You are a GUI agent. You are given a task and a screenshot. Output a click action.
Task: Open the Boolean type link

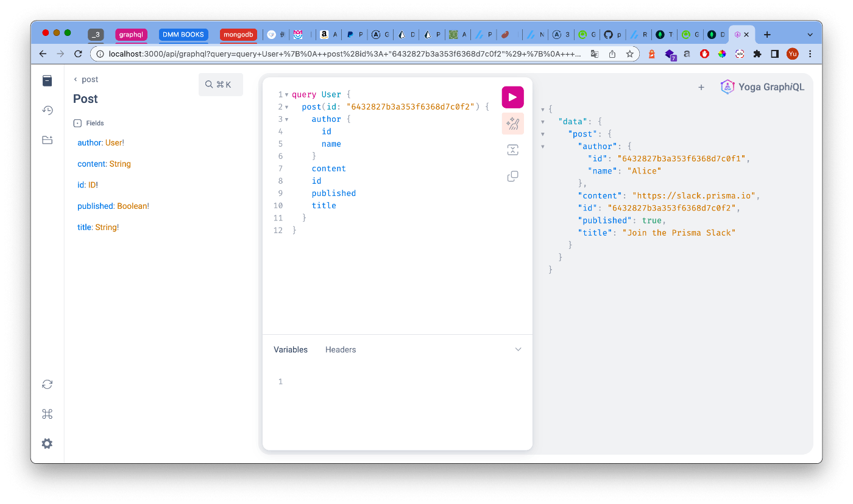(x=133, y=206)
